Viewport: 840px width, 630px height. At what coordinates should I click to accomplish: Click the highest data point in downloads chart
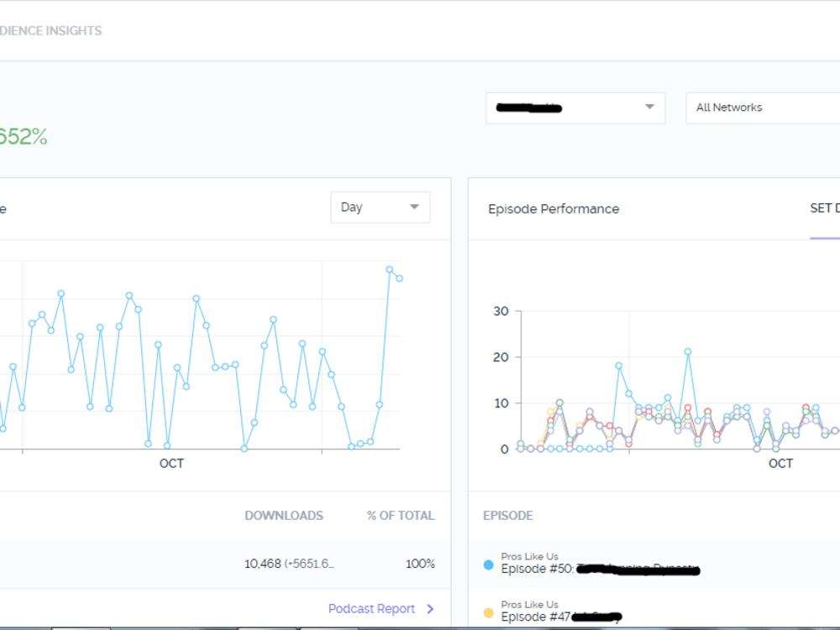390,270
